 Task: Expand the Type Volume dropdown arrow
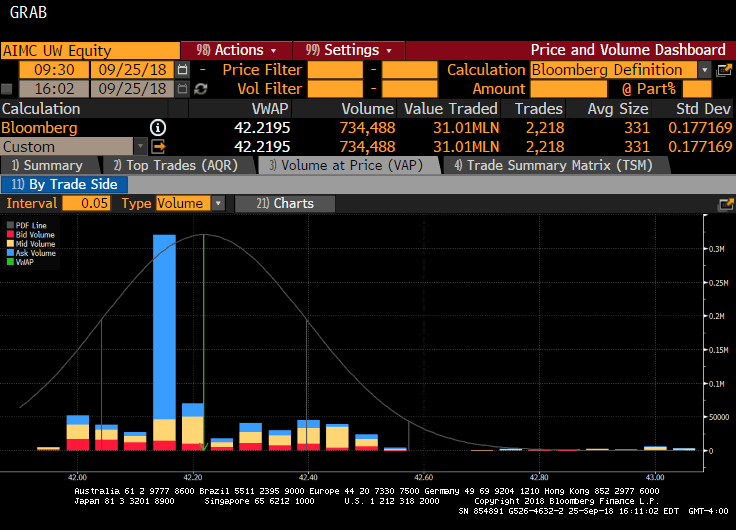[x=216, y=204]
